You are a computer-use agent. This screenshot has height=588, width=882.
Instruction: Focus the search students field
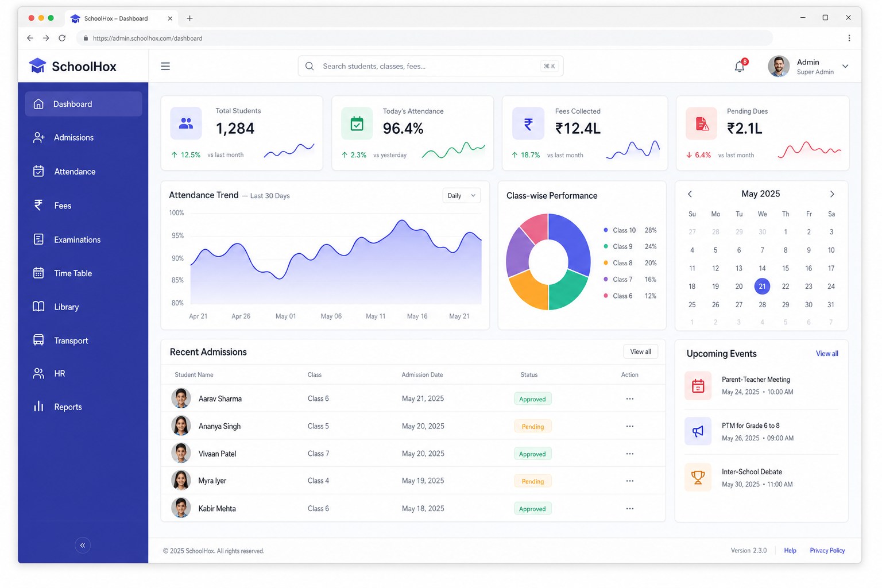coord(431,66)
